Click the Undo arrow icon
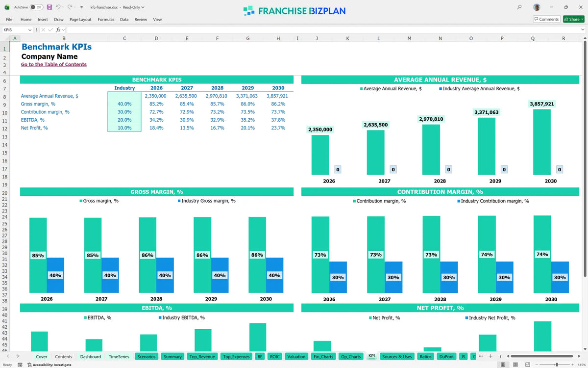 pyautogui.click(x=58, y=7)
